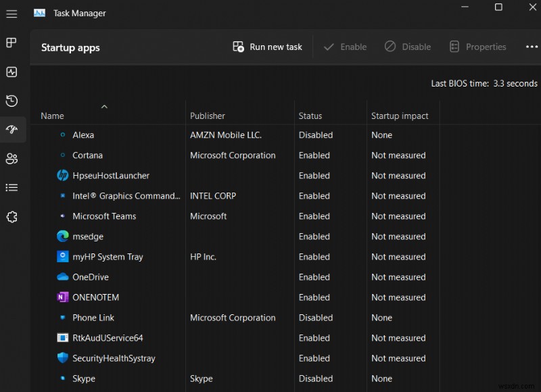Click HP Inc. publisher cell
Viewport: 541px width, 392px height.
click(x=203, y=257)
